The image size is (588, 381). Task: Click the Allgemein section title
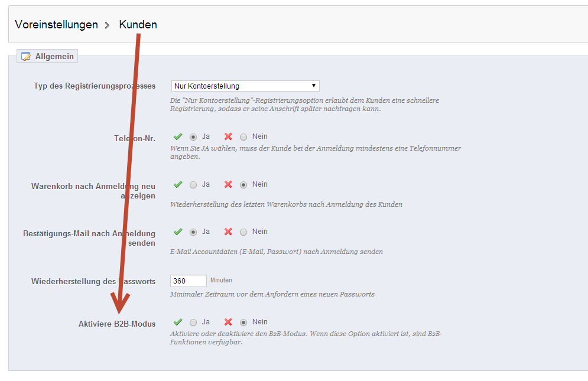54,56
